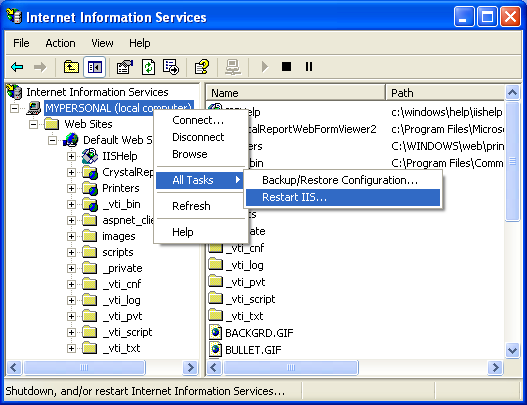Collapse the MYPERSONAL computer node
Image resolution: width=527 pixels, height=405 pixels.
(x=14, y=108)
